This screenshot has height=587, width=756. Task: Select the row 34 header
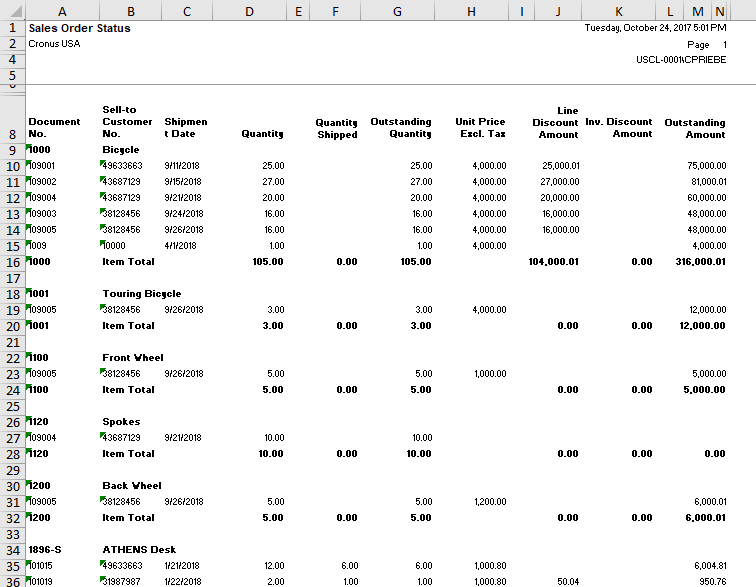12,550
